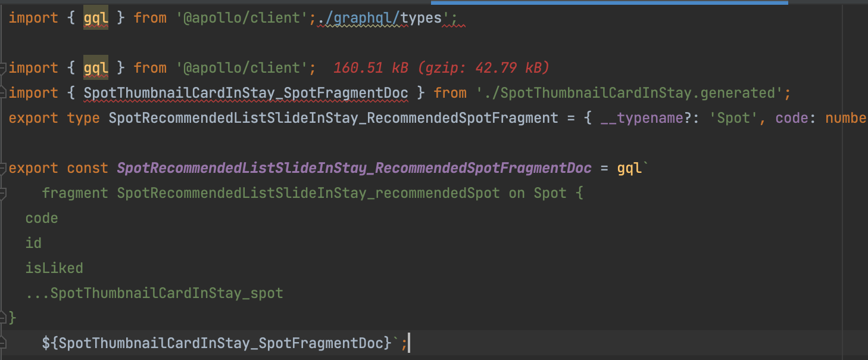
Task: Click fold end marker beside closing brace
Action: click(3, 318)
